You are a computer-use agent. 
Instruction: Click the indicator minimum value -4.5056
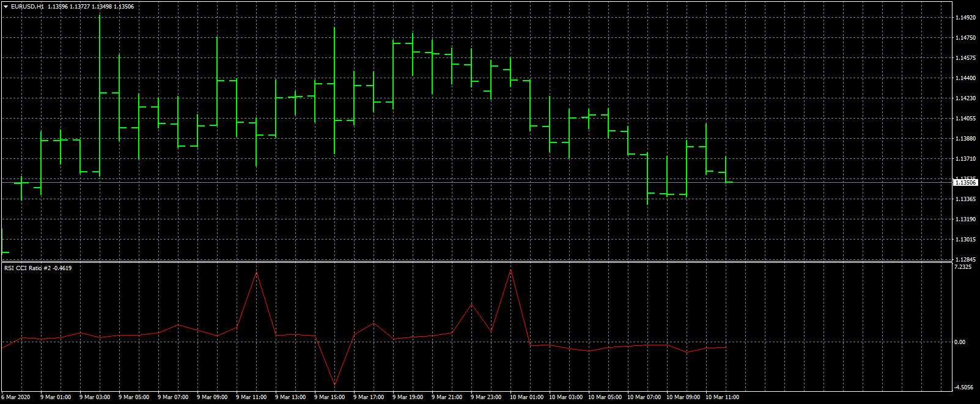pyautogui.click(x=964, y=387)
